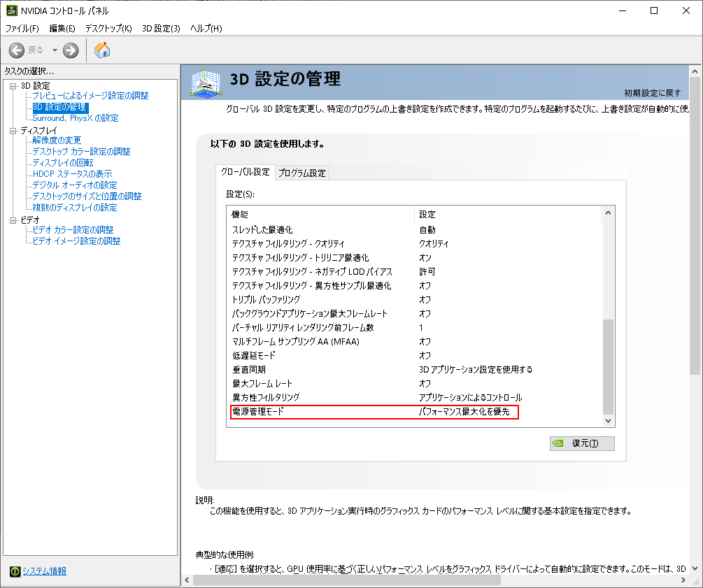Viewport: 703px width, 588px height.
Task: Select バーチャル リアリティ レンダリング前フレーム数 row
Action: point(415,328)
